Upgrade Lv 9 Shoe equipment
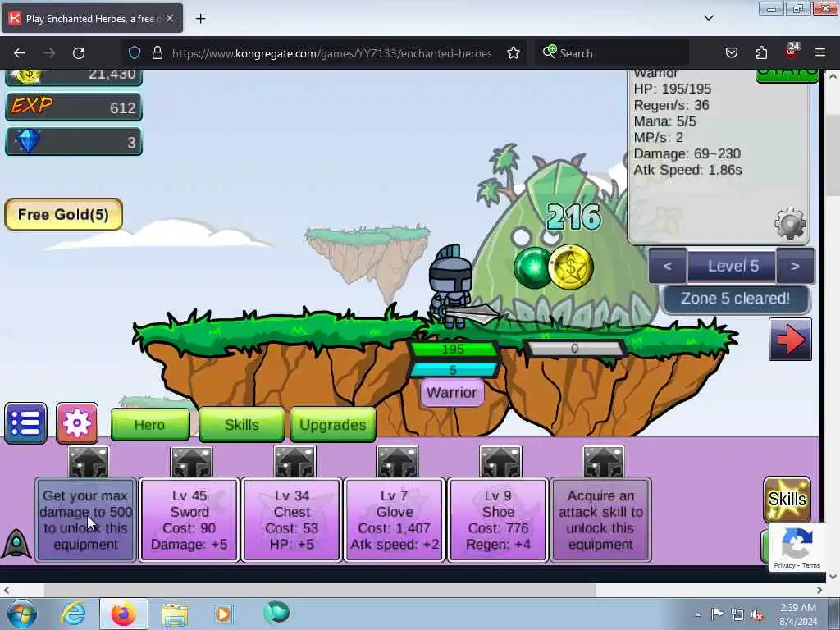This screenshot has width=840, height=630. click(x=498, y=519)
